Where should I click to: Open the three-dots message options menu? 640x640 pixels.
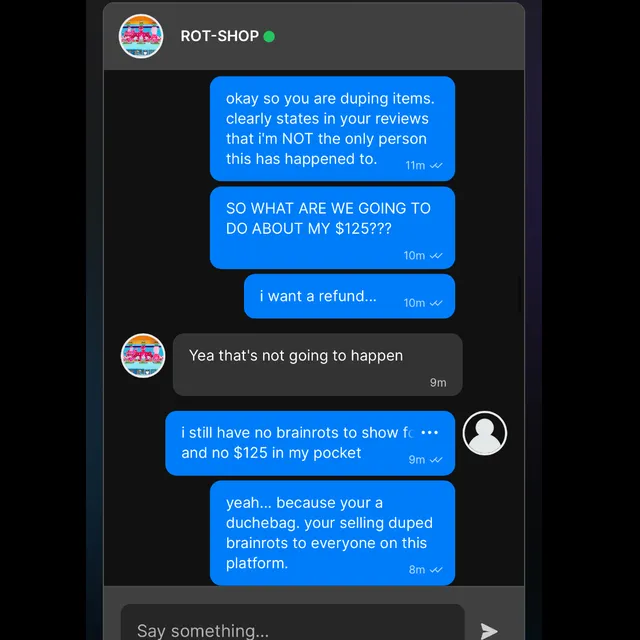(430, 432)
